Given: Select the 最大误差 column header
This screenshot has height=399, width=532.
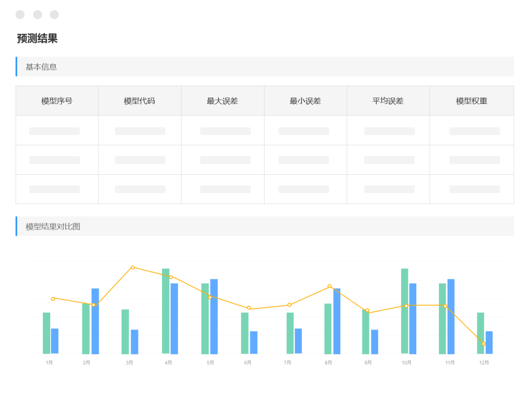Looking at the screenshot, I should pyautogui.click(x=222, y=101).
